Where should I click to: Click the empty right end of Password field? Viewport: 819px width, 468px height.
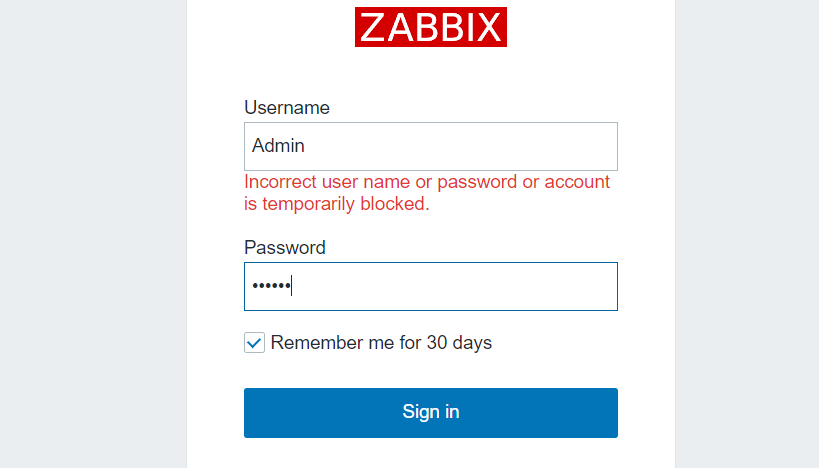(580, 286)
